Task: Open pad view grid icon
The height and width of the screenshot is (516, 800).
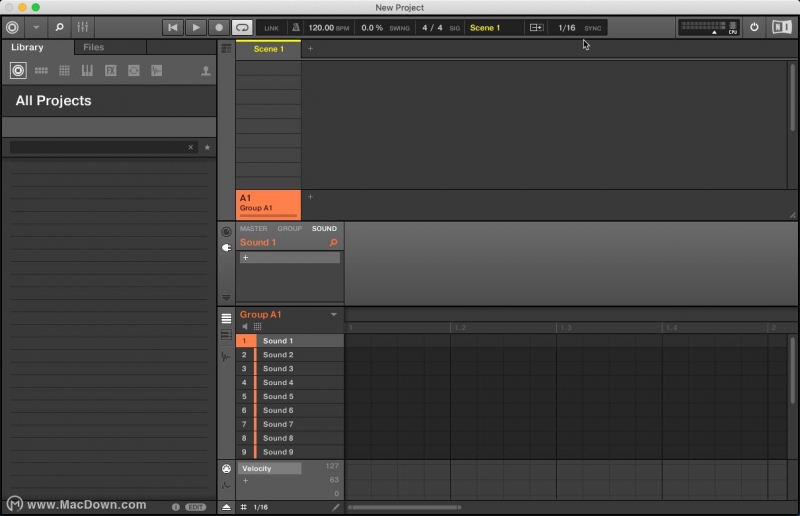Action: coord(258,327)
